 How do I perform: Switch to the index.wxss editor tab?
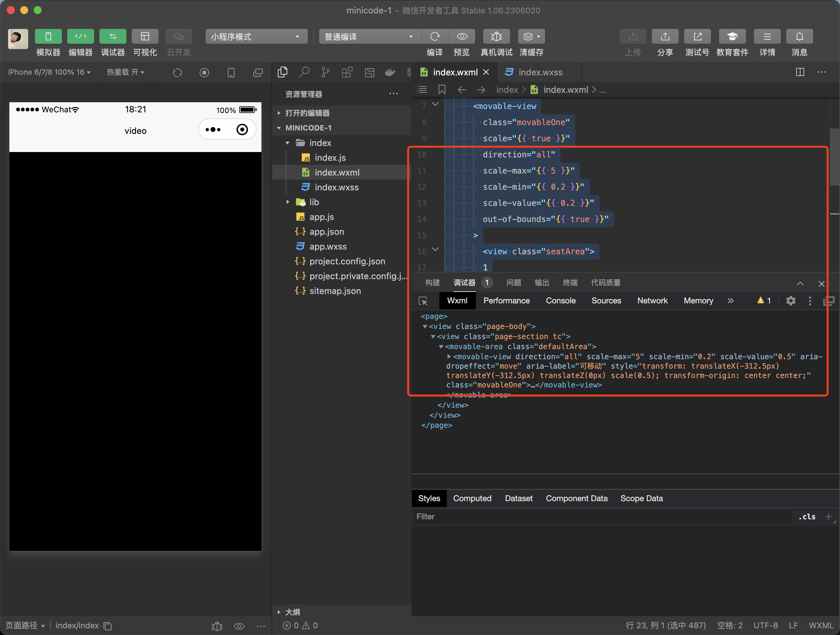coord(540,72)
